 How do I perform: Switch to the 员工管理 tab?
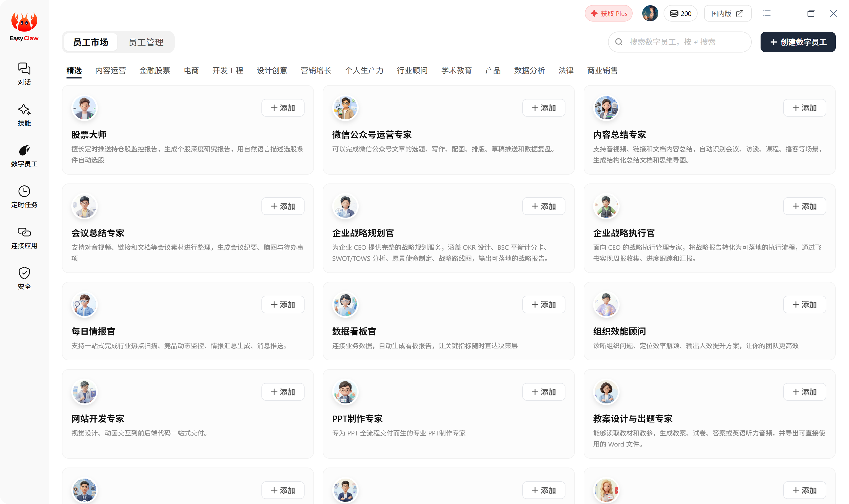pos(146,42)
